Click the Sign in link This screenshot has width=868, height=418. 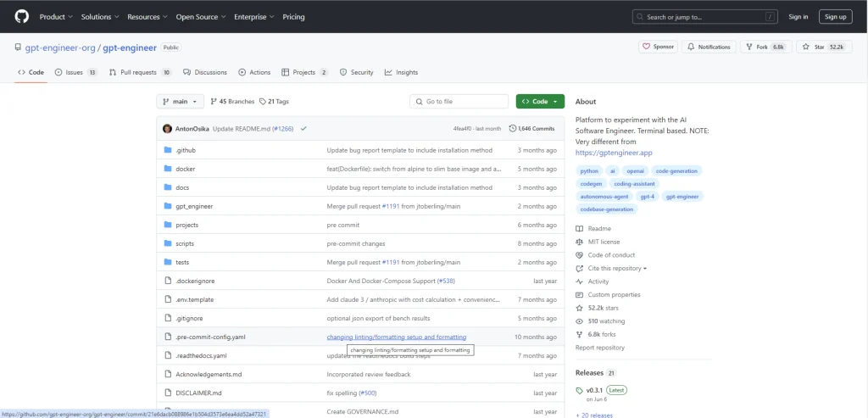[x=798, y=17]
